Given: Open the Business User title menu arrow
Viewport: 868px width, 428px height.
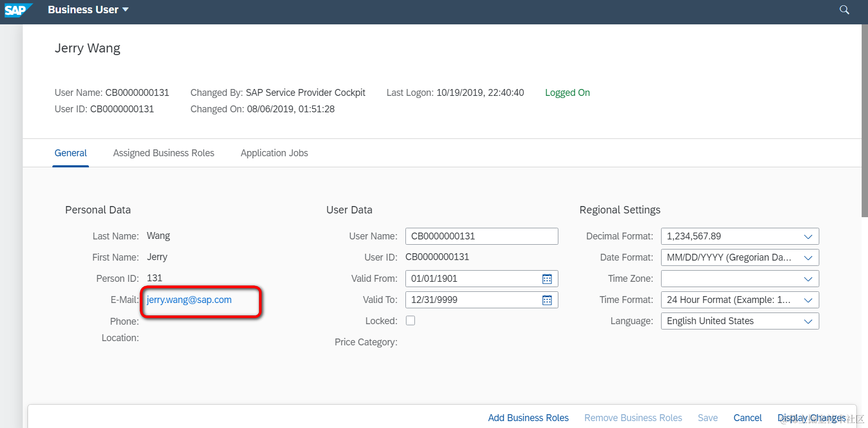Looking at the screenshot, I should [x=125, y=10].
